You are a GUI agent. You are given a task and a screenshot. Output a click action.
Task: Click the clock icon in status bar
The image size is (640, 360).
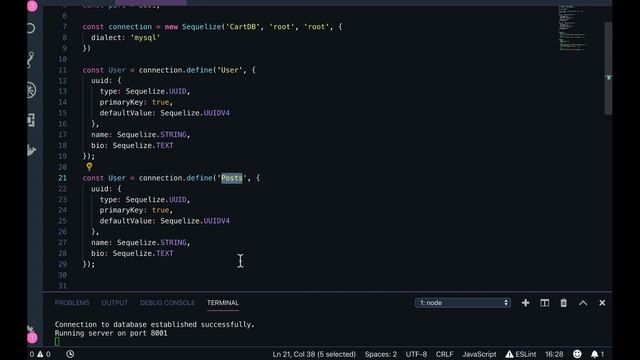pos(70,354)
